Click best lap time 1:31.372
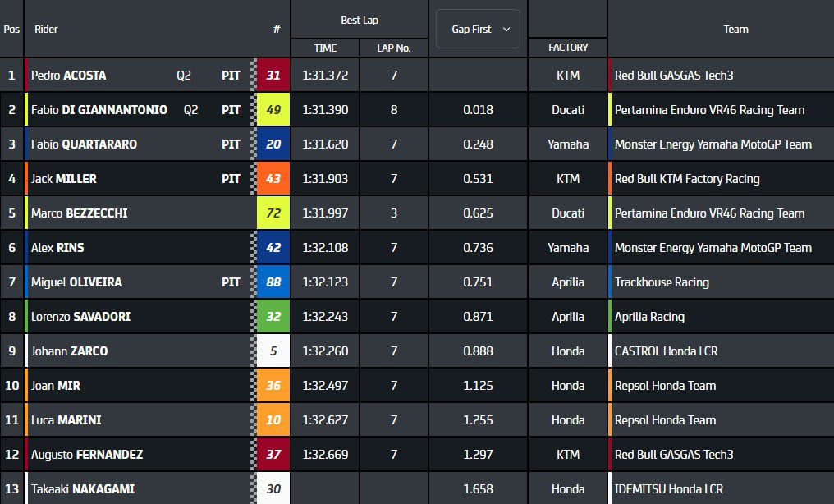Screen dimensions: 834x504 (x=325, y=76)
